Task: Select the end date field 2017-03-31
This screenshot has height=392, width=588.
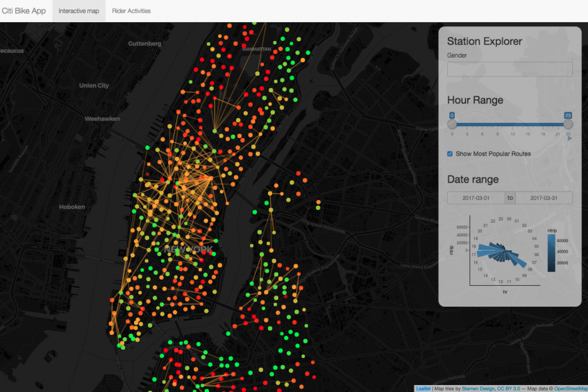Action: click(544, 198)
